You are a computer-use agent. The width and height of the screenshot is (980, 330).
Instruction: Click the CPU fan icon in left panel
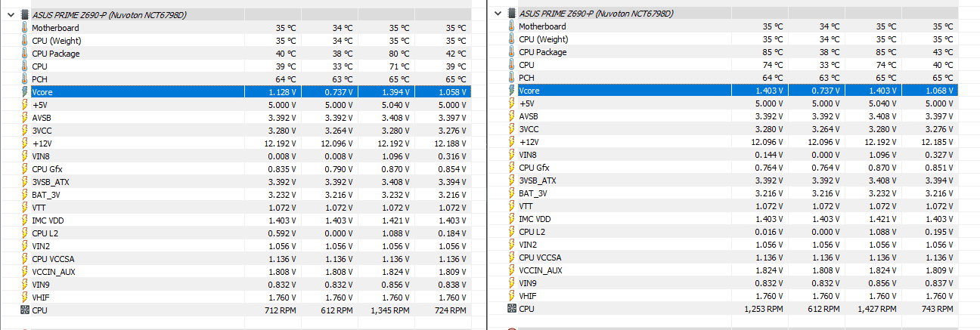click(25, 310)
